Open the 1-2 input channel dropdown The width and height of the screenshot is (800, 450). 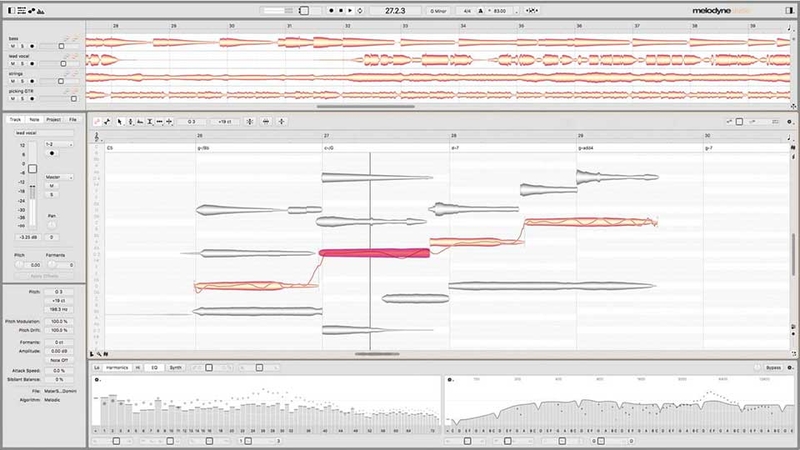point(59,144)
